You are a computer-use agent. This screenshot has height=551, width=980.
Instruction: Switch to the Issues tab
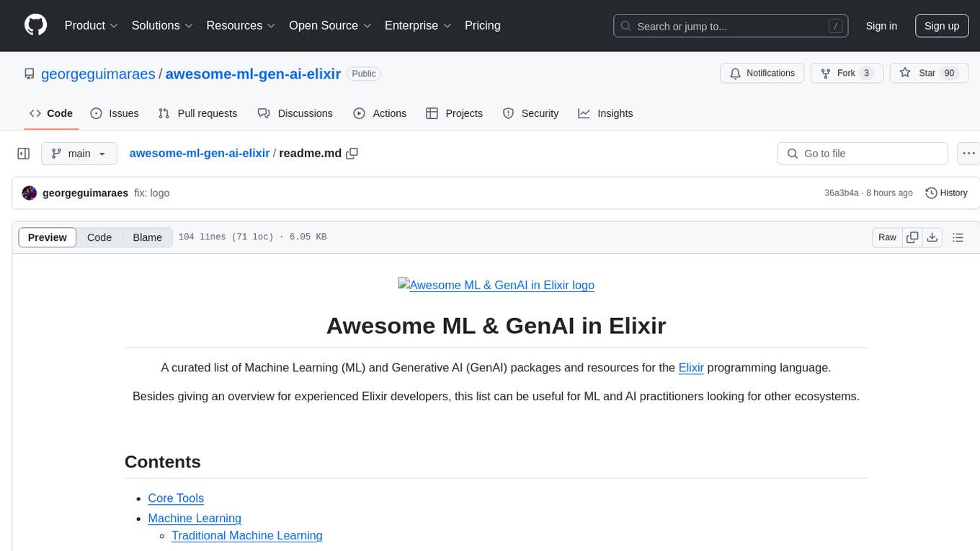pos(115,113)
